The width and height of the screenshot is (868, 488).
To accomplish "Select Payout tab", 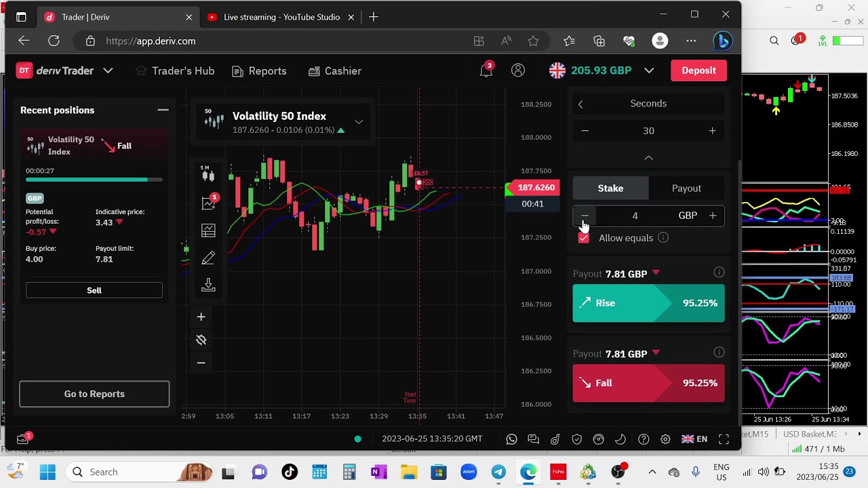I will tap(686, 188).
